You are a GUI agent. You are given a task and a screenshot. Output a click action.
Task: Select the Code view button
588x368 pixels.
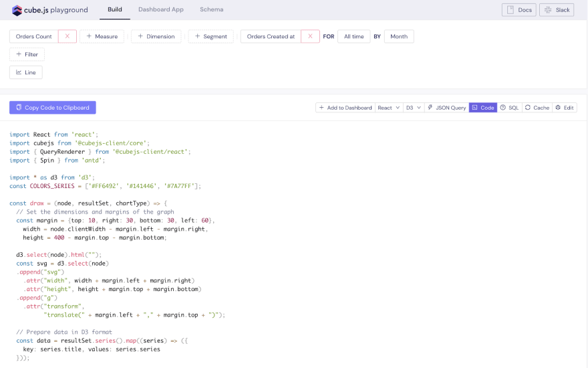pyautogui.click(x=483, y=108)
